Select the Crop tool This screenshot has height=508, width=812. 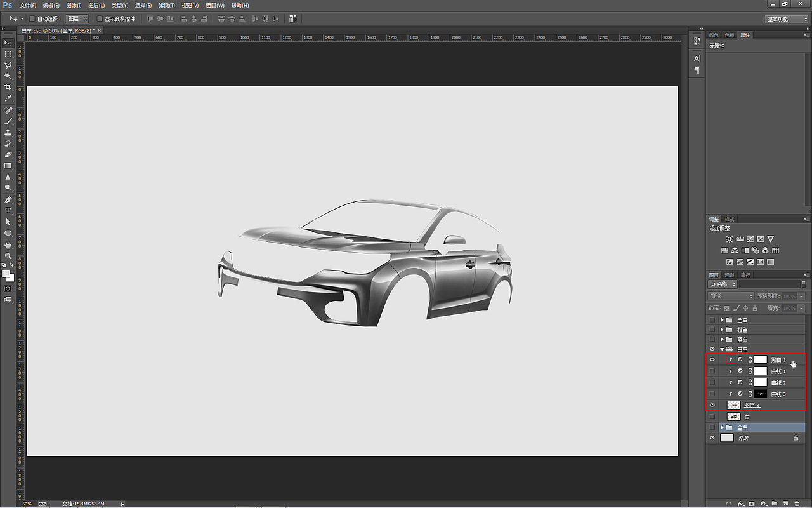pos(8,87)
